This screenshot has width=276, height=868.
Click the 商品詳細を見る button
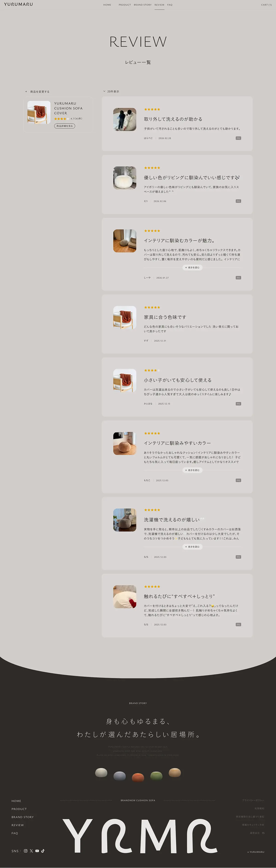click(65, 126)
